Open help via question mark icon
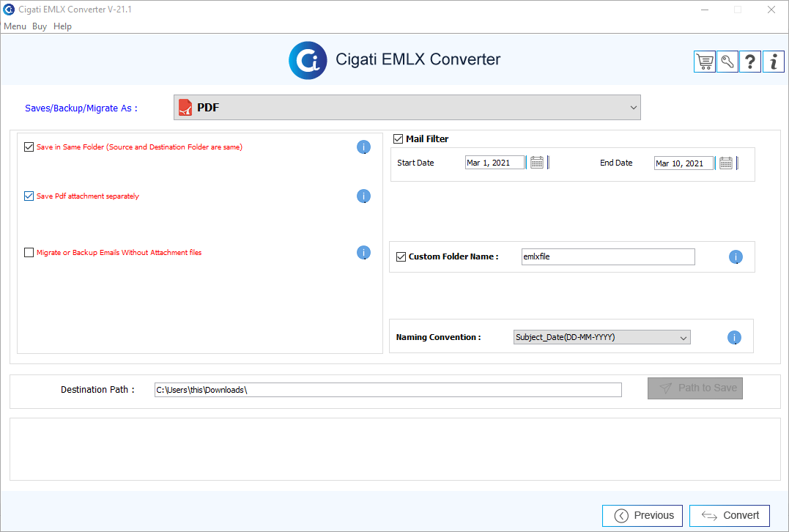The width and height of the screenshot is (789, 532). (x=749, y=62)
